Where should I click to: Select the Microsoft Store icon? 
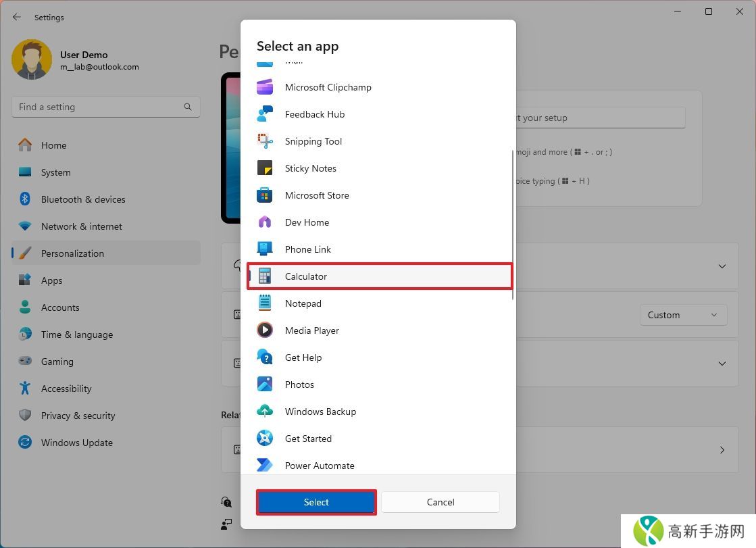coord(265,195)
